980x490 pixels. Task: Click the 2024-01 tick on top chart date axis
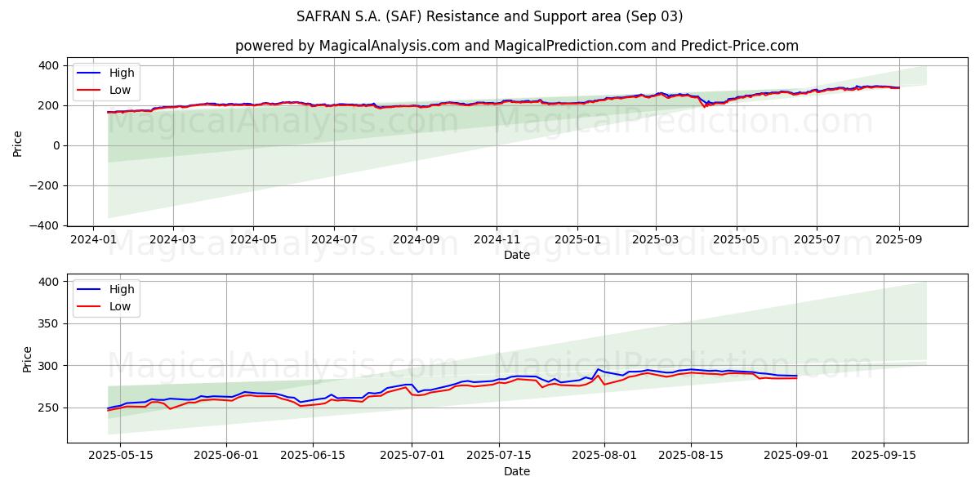click(92, 240)
